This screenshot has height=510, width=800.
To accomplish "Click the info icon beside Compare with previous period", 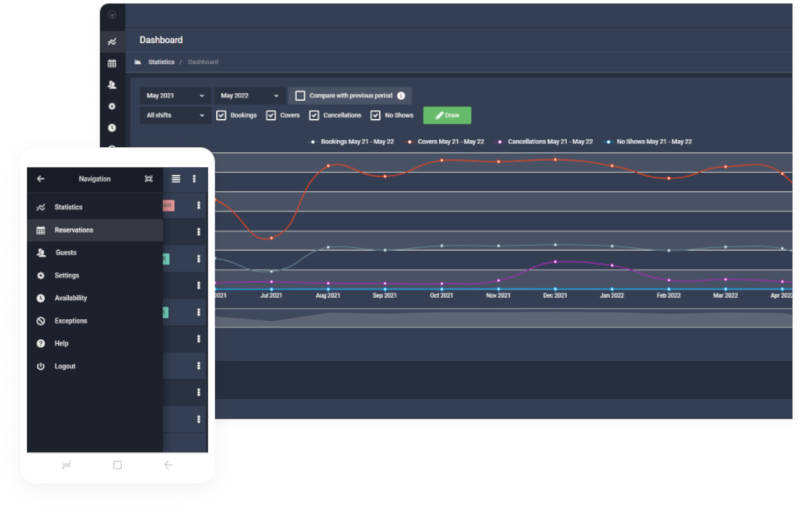I will [401, 96].
